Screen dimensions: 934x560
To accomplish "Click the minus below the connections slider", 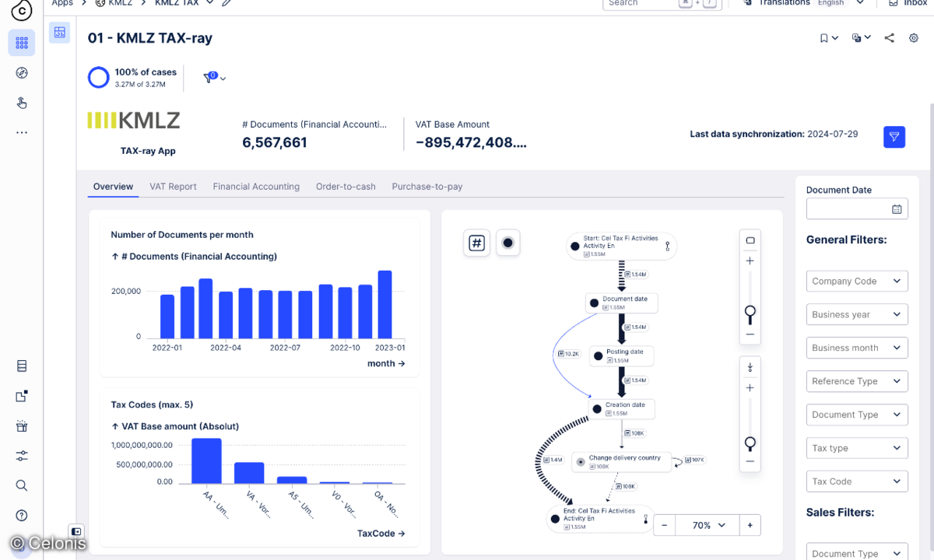I will point(750,461).
